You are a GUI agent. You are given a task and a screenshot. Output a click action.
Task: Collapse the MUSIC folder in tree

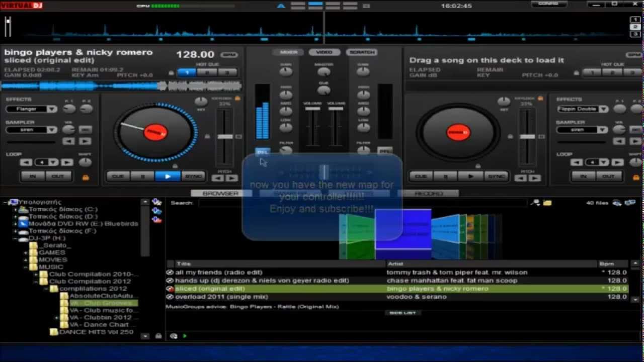click(26, 267)
